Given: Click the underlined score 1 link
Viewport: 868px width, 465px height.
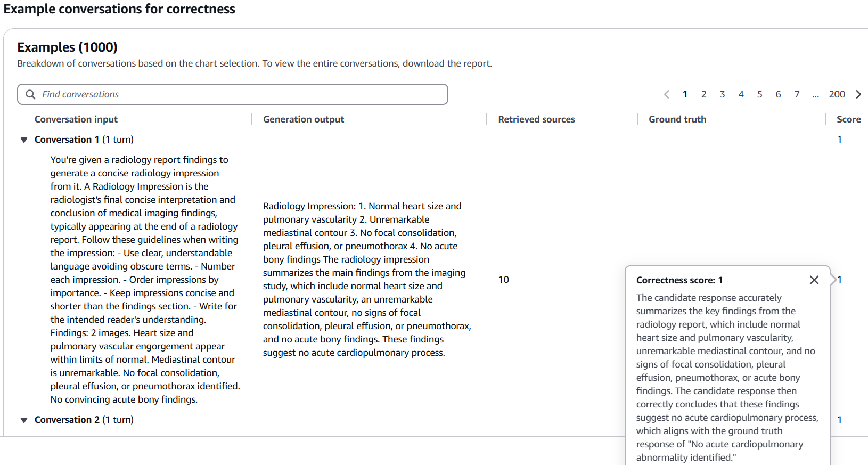Looking at the screenshot, I should tap(839, 280).
